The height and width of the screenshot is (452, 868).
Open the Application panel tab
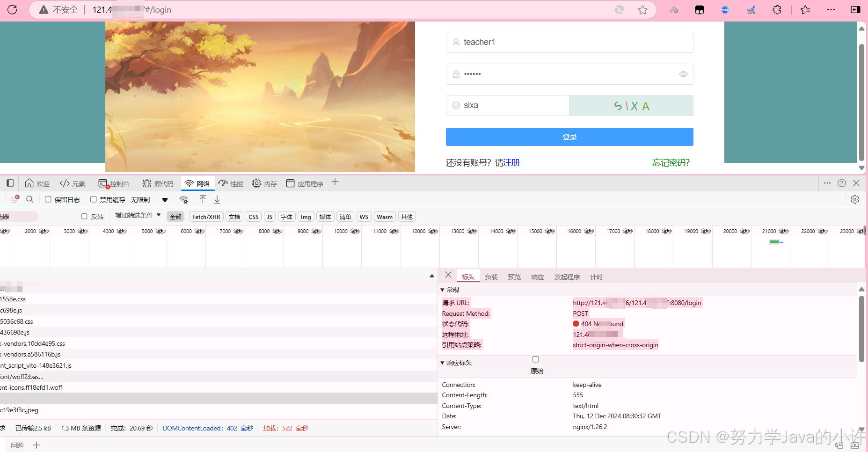(305, 183)
